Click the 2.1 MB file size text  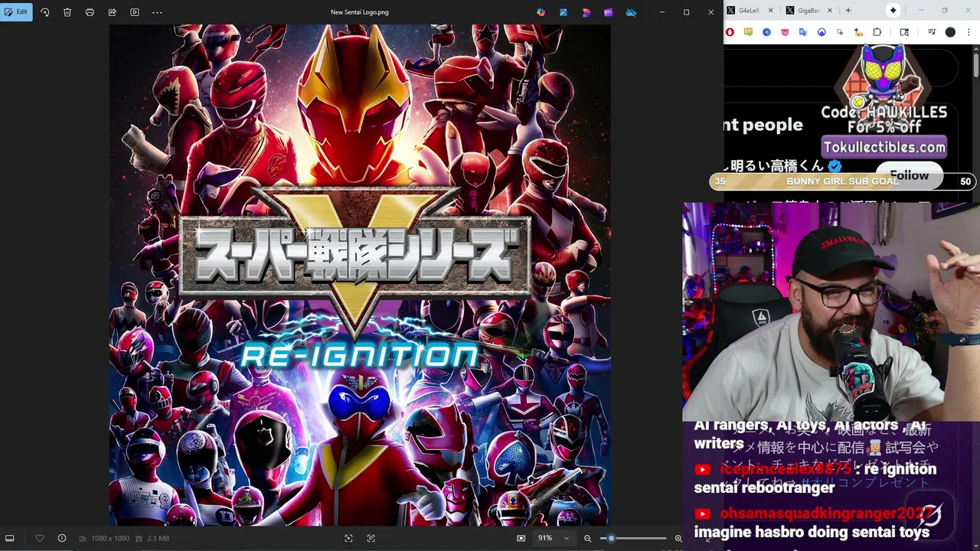(x=158, y=538)
